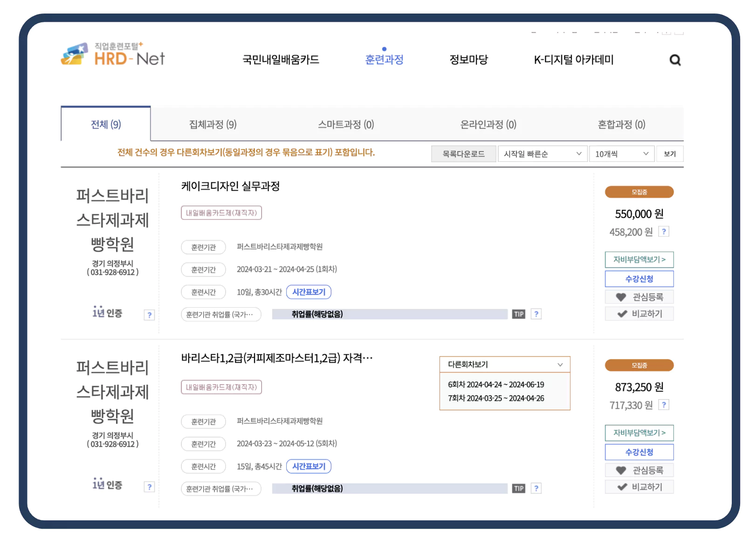This screenshot has width=756, height=539.
Task: Open the search magnifier icon
Action: [x=675, y=60]
